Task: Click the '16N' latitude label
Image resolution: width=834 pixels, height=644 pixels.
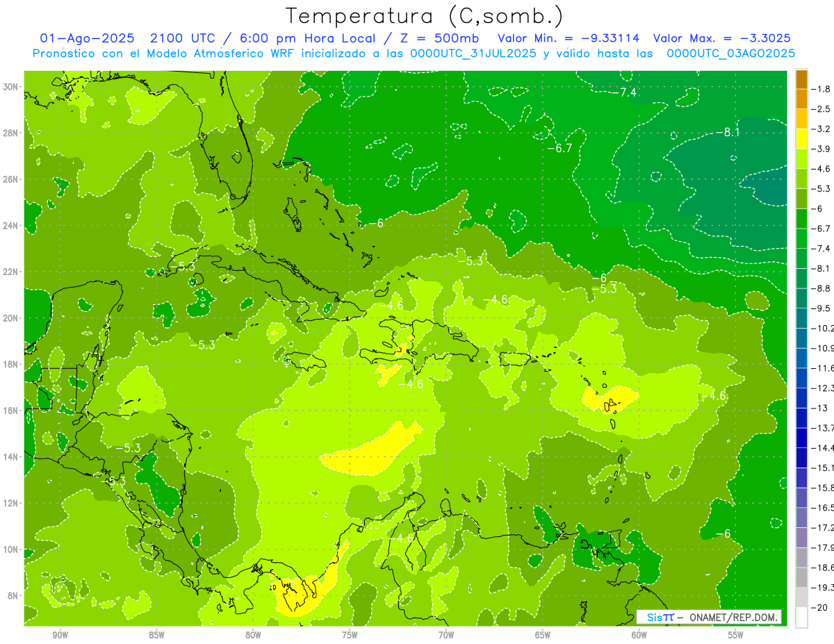Action: click(12, 411)
